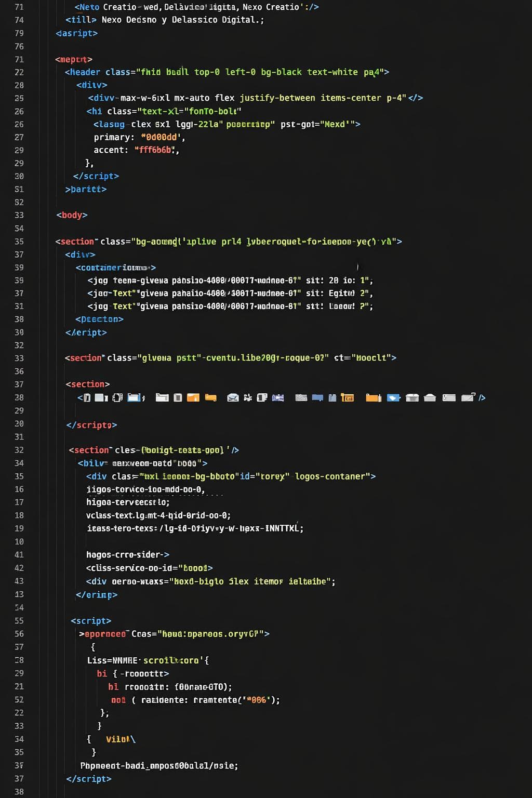Click the 'ieass-tero-texs:' line
Viewport: 532px width, 798px height.
click(195, 528)
